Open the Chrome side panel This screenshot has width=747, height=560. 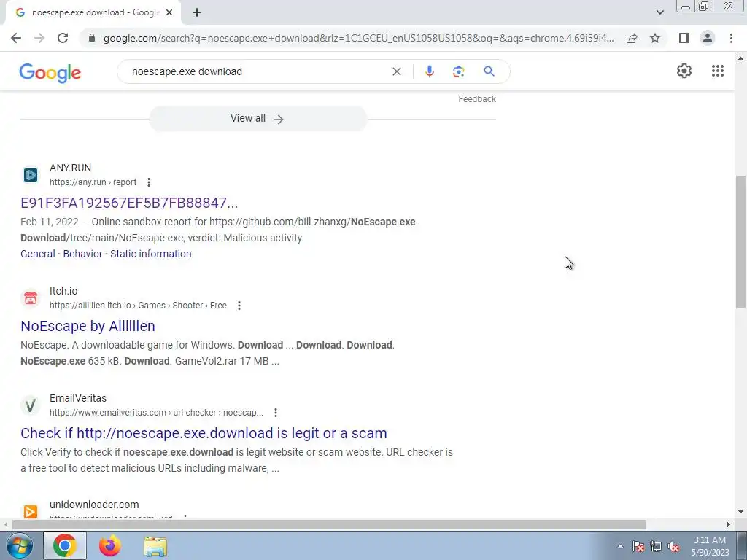pos(684,38)
